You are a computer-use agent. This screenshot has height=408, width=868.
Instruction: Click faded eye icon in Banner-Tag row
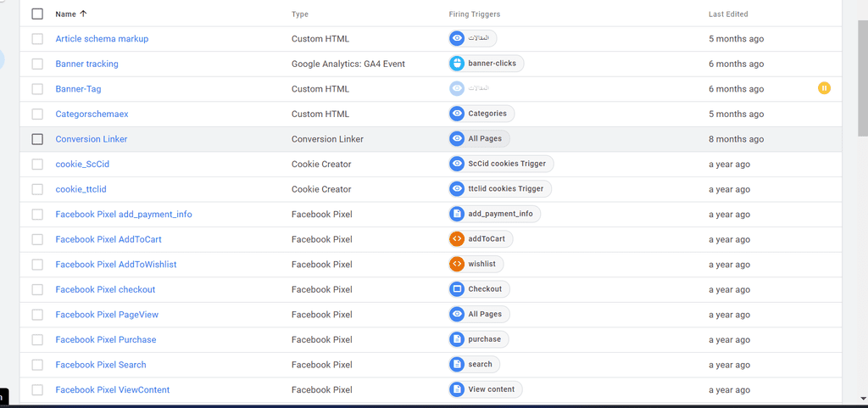tap(457, 88)
